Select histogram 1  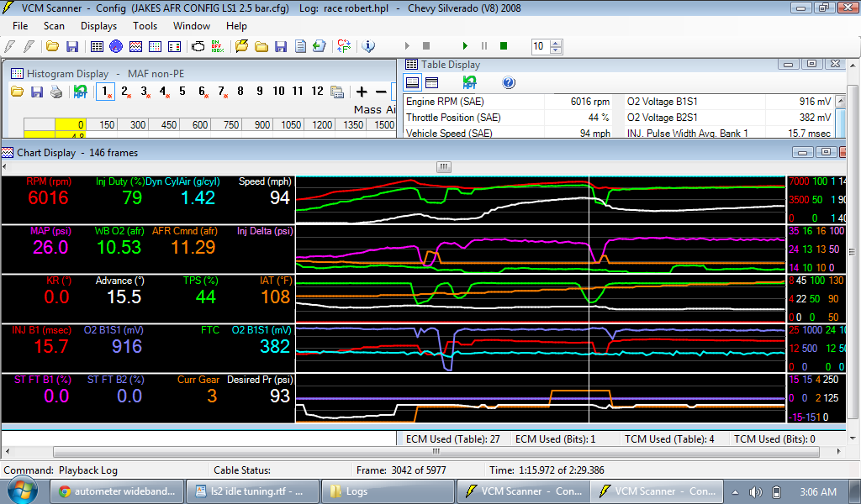105,91
